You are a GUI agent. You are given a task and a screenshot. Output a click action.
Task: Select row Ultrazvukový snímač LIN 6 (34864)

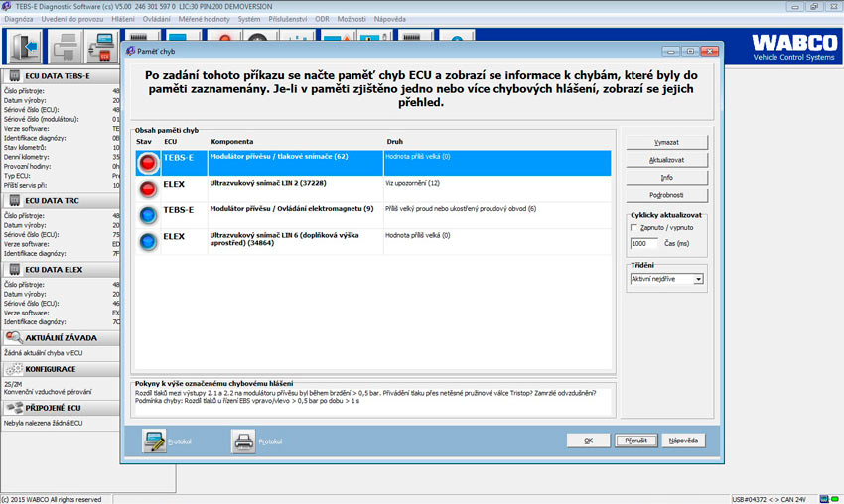point(373,241)
